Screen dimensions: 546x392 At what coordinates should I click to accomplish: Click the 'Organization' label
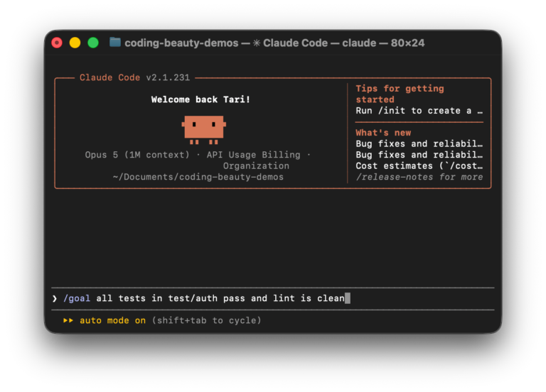pyautogui.click(x=256, y=166)
